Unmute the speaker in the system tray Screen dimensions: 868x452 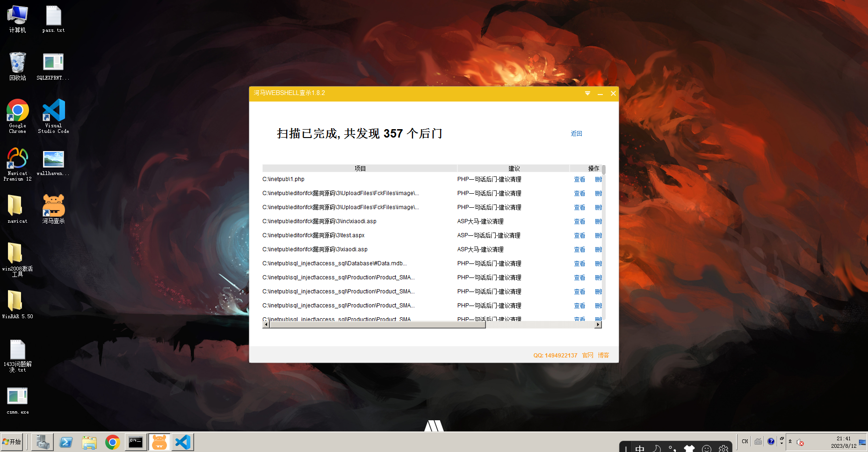(800, 442)
